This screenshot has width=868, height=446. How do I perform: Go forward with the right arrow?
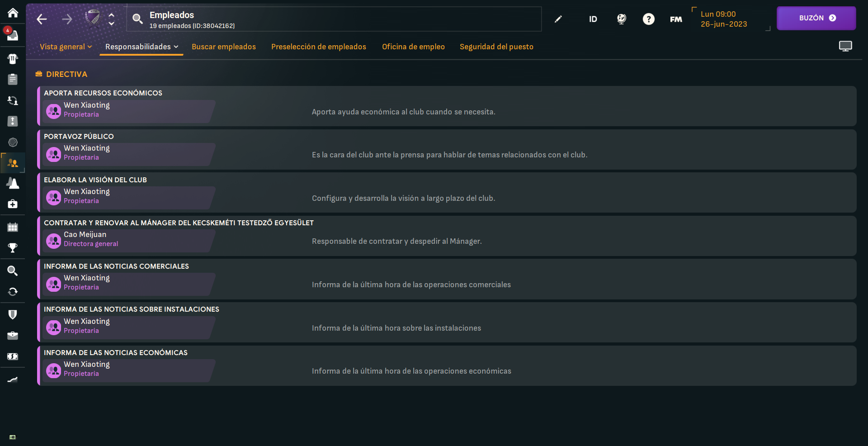click(x=67, y=19)
